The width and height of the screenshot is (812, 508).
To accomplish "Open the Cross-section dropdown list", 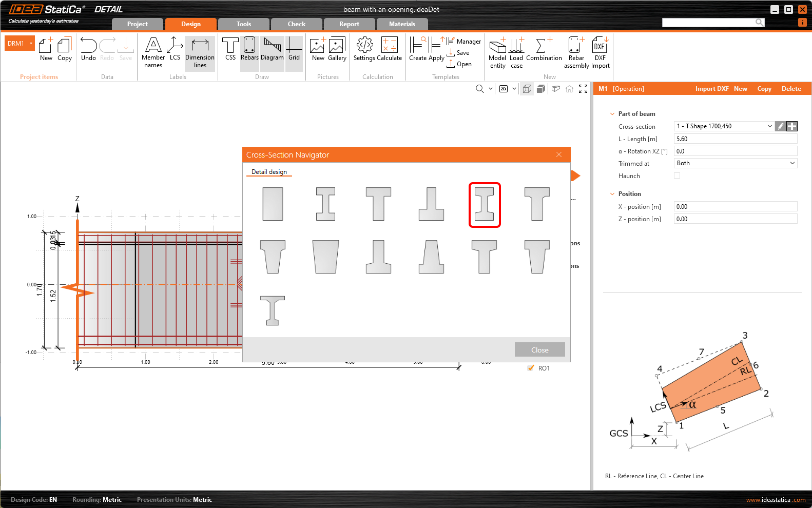I will (769, 126).
